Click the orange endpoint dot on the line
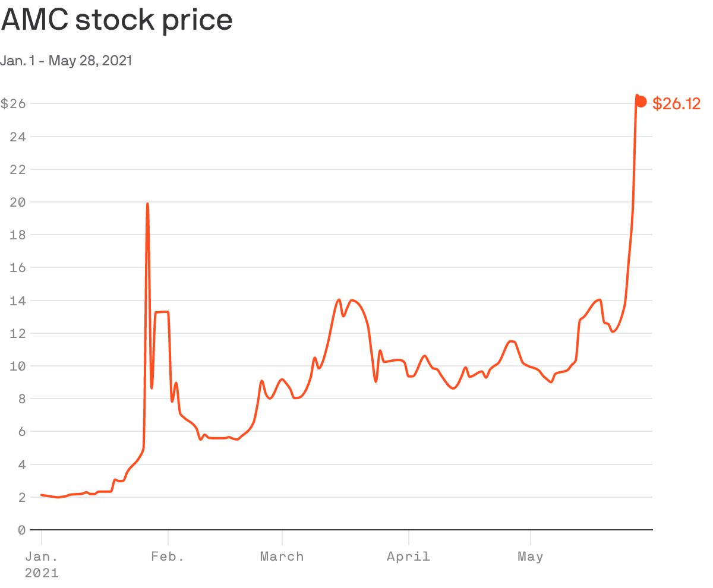 tap(641, 102)
